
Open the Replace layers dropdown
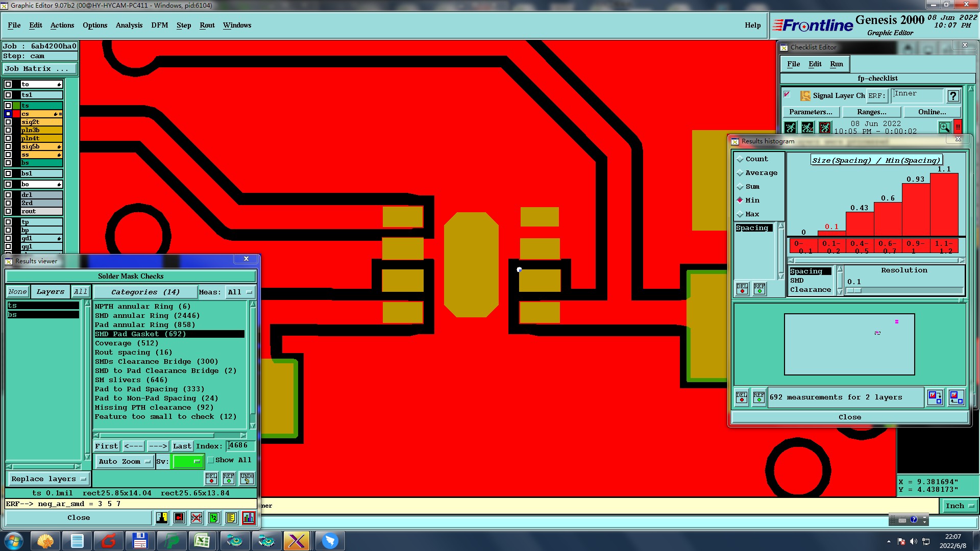click(48, 479)
